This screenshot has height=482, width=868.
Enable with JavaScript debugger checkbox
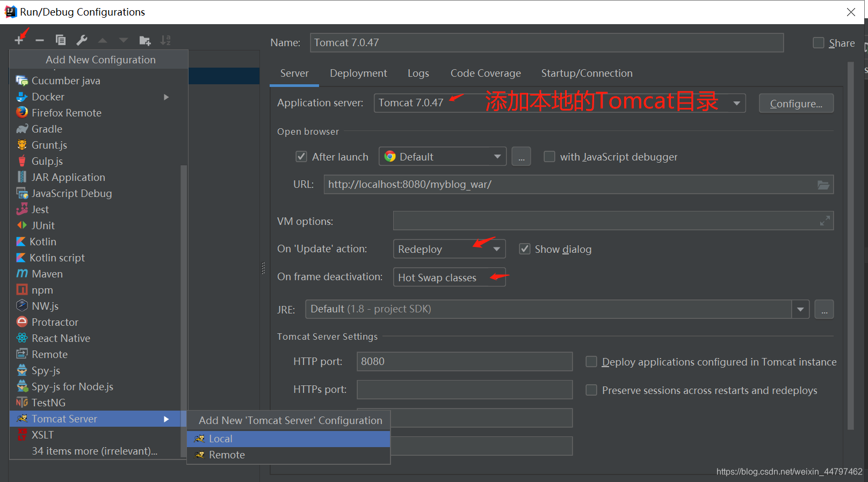[x=549, y=157]
